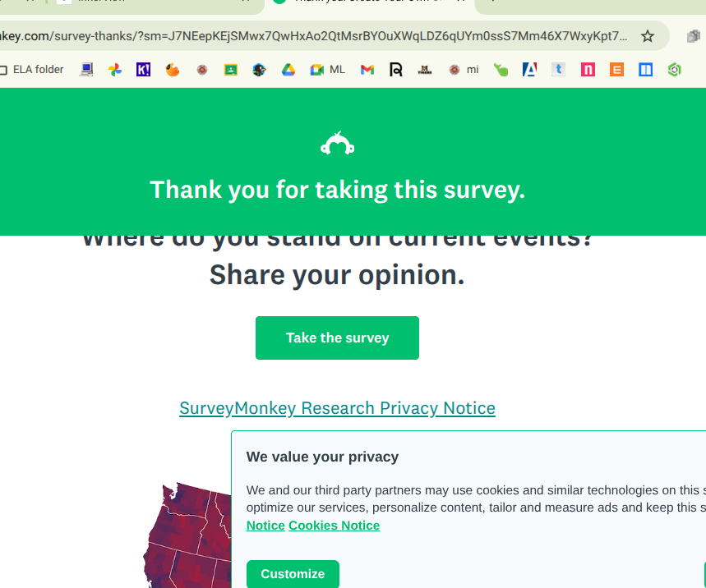Open the Google Photos pinwheel bookmark

115,70
